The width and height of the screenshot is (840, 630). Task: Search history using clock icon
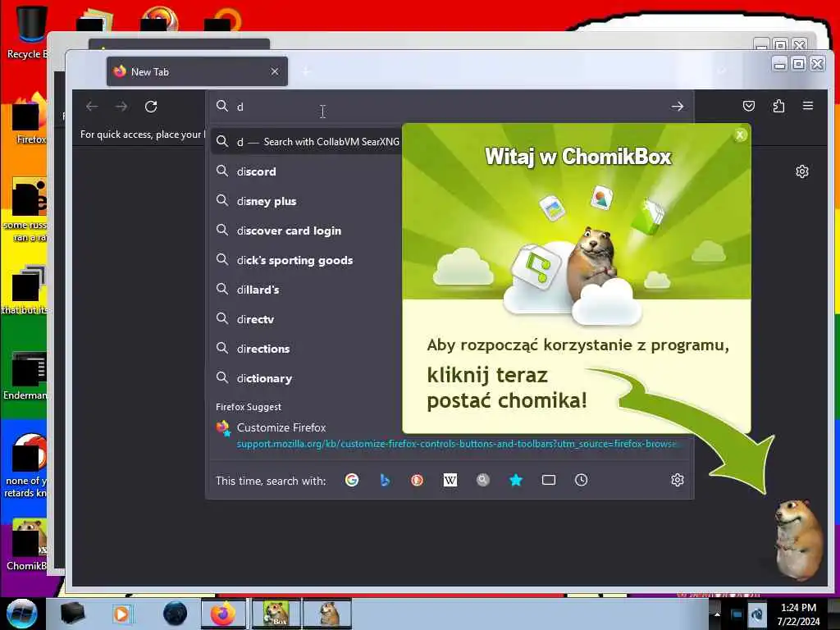pos(582,480)
